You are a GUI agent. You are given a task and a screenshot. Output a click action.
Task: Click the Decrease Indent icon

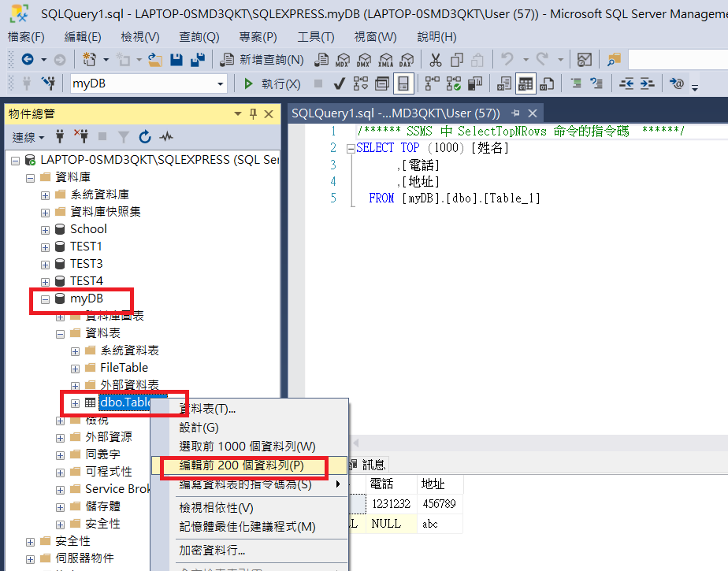[x=626, y=84]
